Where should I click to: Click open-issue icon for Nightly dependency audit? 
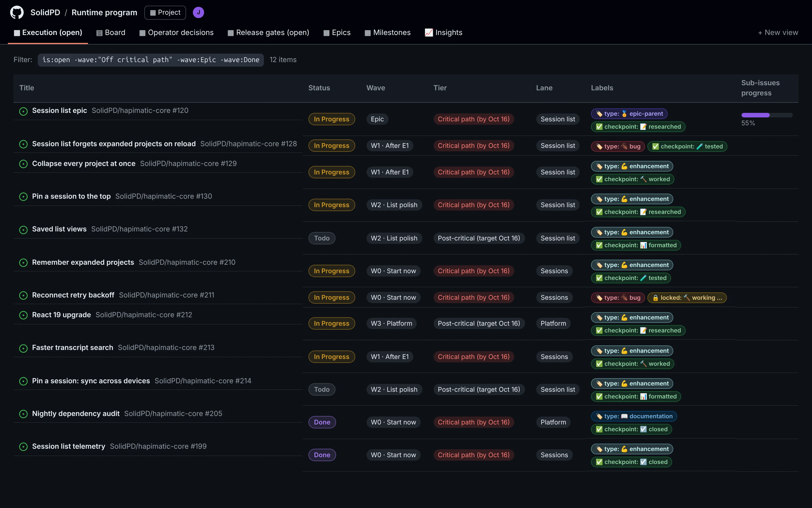tap(23, 414)
